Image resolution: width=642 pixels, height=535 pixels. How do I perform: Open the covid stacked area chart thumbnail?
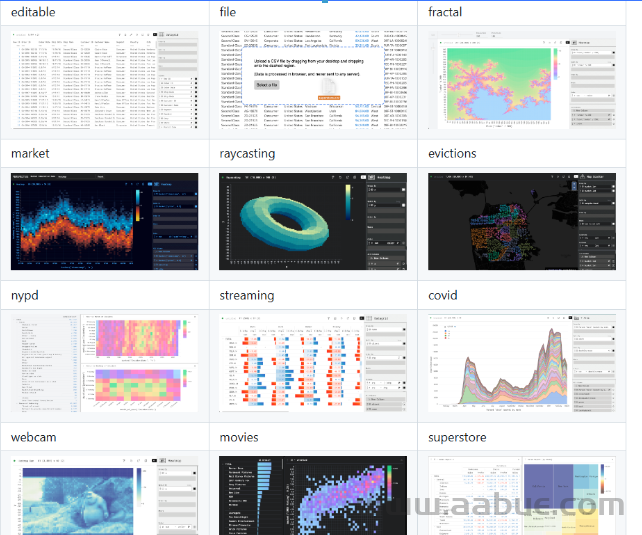coord(522,362)
